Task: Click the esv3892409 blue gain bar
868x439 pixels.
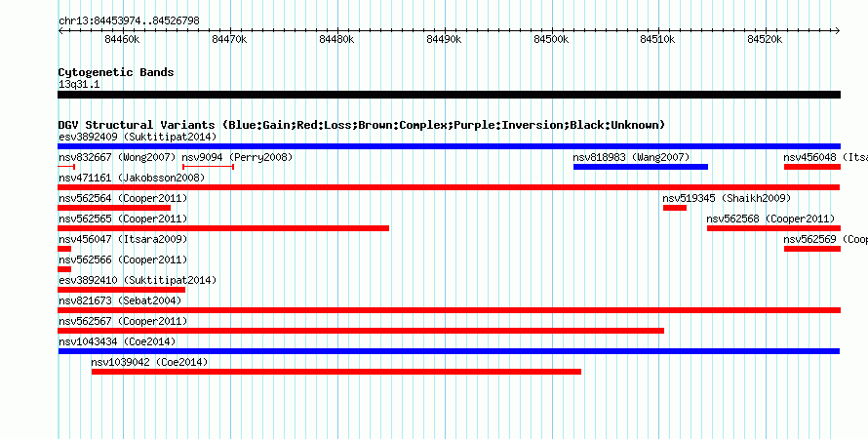Action: (x=449, y=146)
